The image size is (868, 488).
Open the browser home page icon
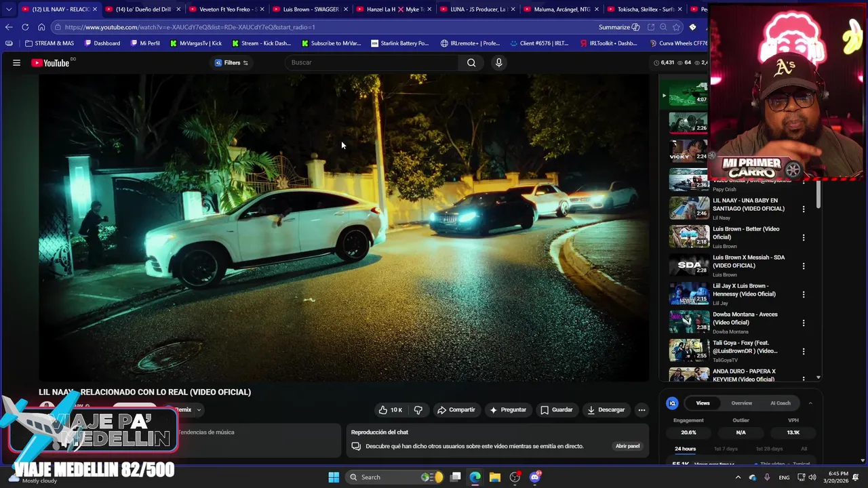tap(41, 27)
